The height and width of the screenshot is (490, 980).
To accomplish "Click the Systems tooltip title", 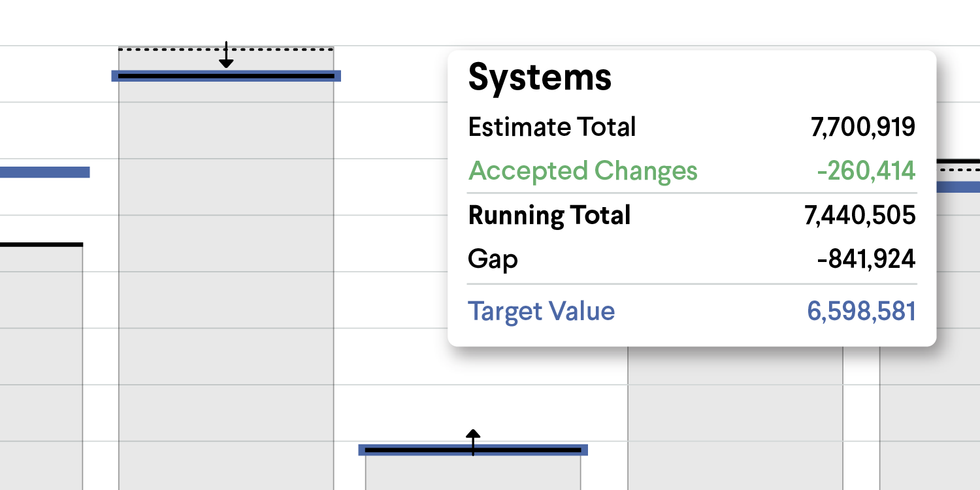I will tap(540, 77).
